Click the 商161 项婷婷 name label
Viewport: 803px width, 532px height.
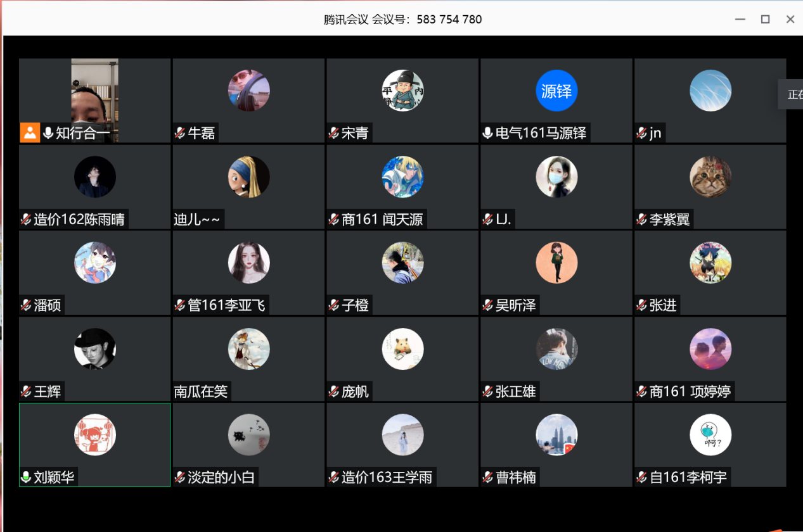(690, 392)
